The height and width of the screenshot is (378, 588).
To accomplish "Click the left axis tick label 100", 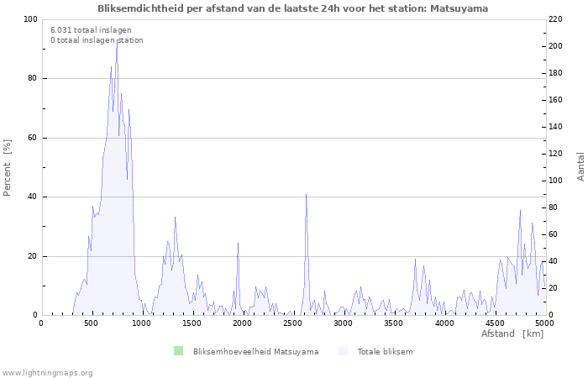I will click(29, 19).
